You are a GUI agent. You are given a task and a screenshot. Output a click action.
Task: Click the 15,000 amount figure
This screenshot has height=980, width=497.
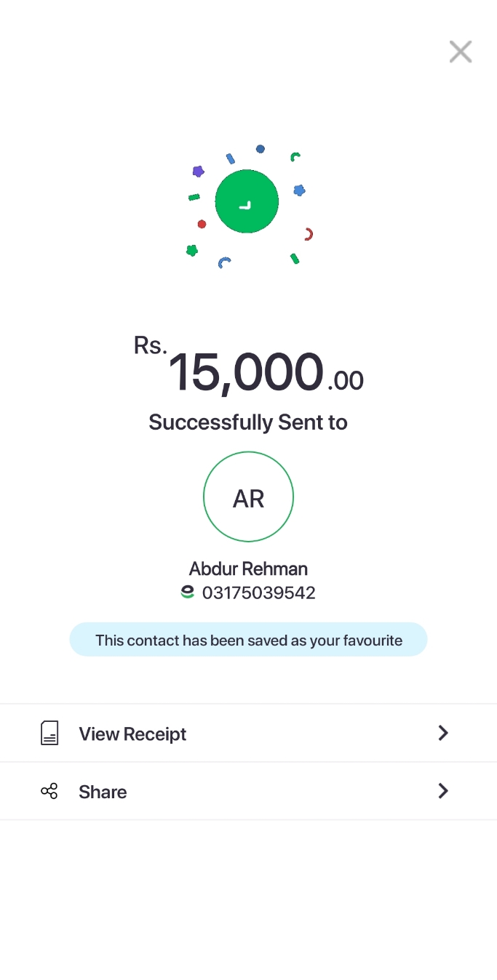coord(246,372)
